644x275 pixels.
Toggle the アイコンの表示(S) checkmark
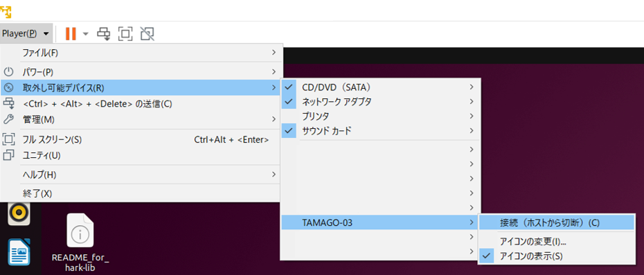click(x=487, y=256)
